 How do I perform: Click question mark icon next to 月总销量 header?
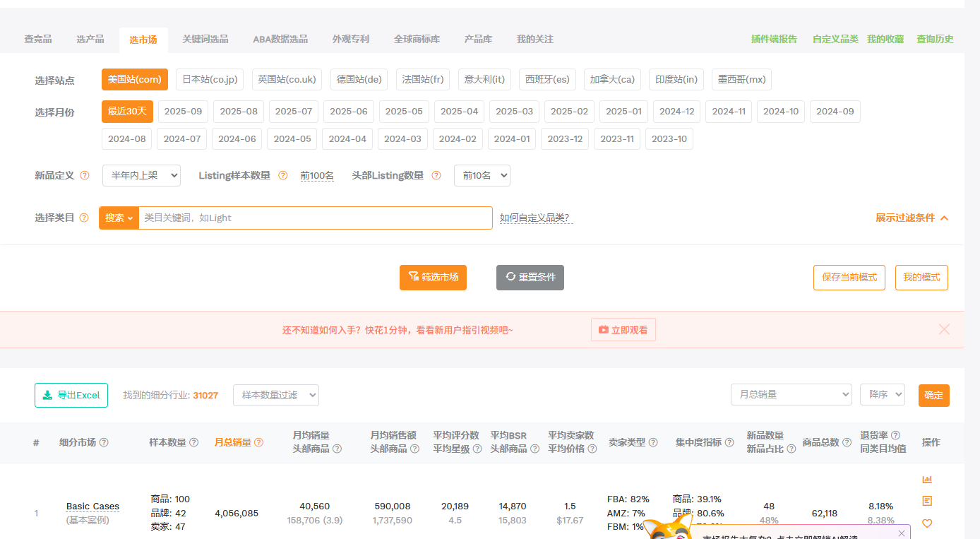258,443
